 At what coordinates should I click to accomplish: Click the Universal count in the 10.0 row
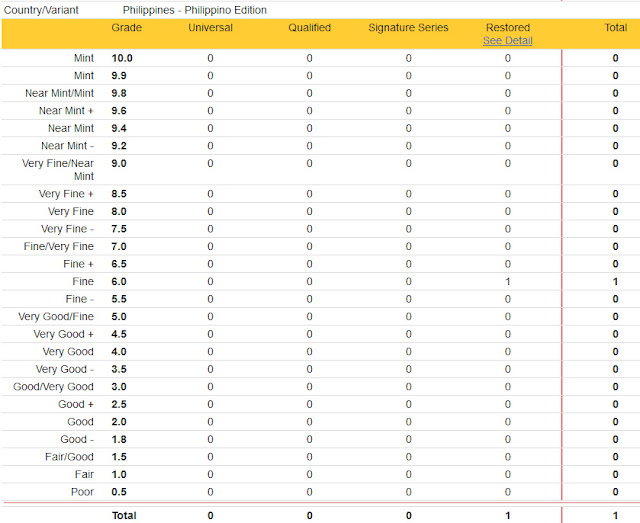[x=210, y=58]
